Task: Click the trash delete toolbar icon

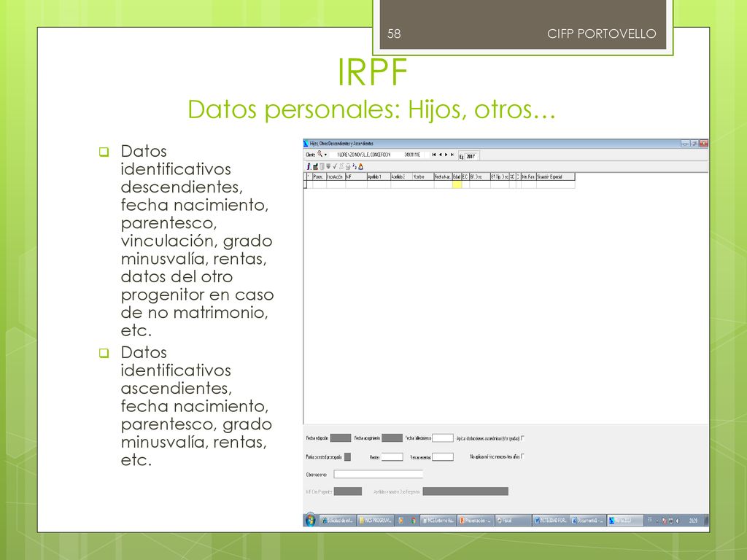Action: (322, 167)
